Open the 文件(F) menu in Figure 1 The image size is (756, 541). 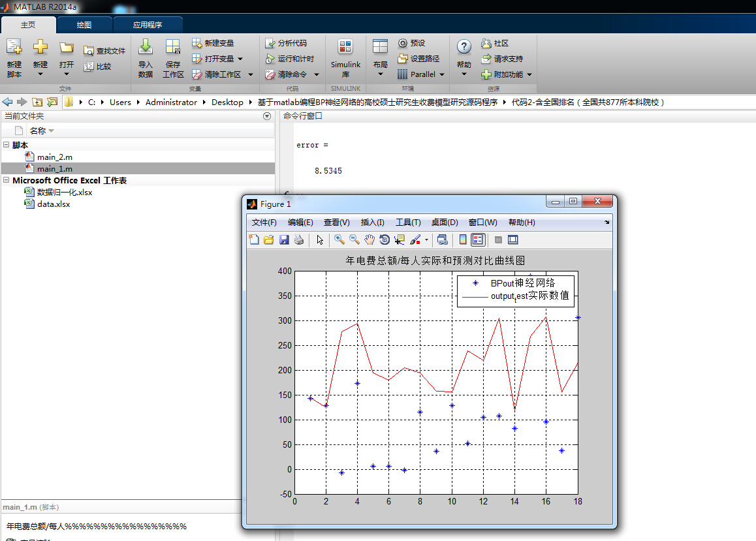point(264,222)
